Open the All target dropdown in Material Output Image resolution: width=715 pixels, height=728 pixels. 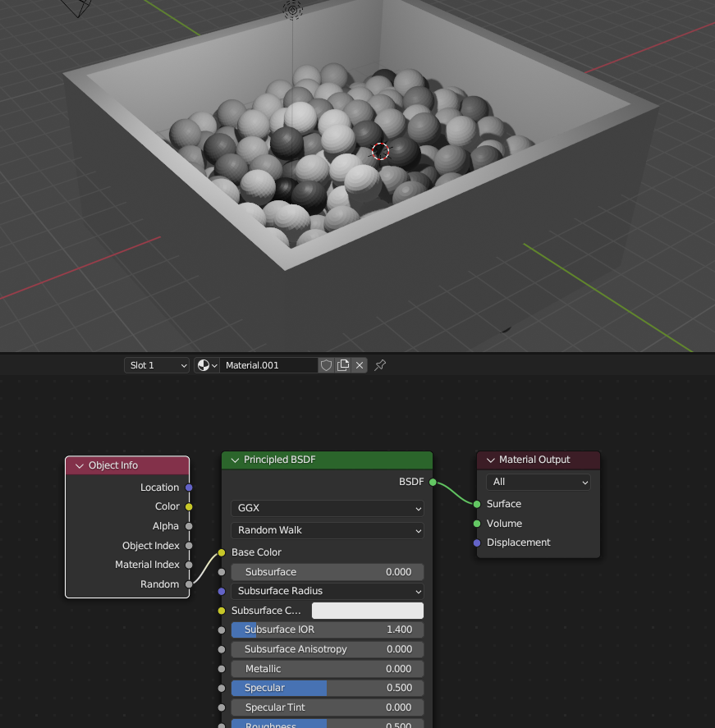[x=539, y=483]
